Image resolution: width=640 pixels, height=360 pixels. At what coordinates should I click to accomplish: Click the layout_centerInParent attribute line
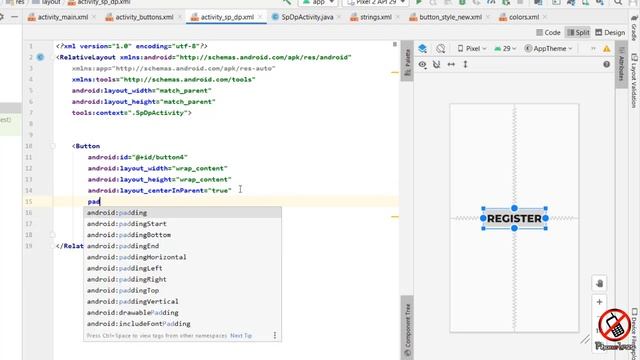click(160, 191)
